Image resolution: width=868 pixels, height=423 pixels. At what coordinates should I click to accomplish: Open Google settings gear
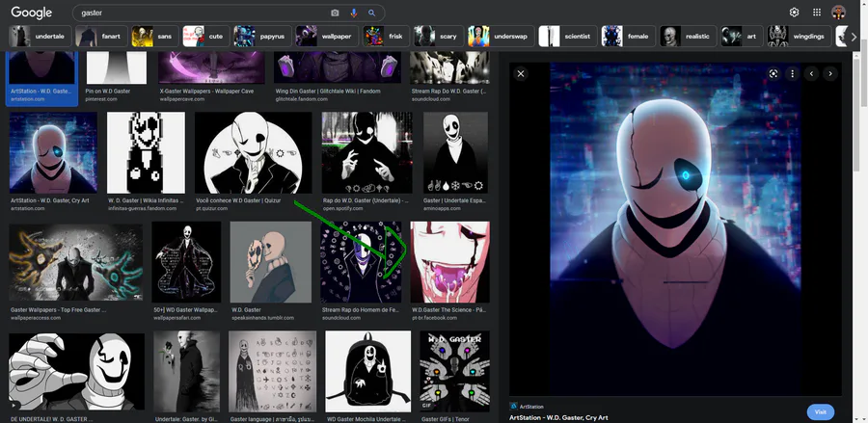(795, 13)
